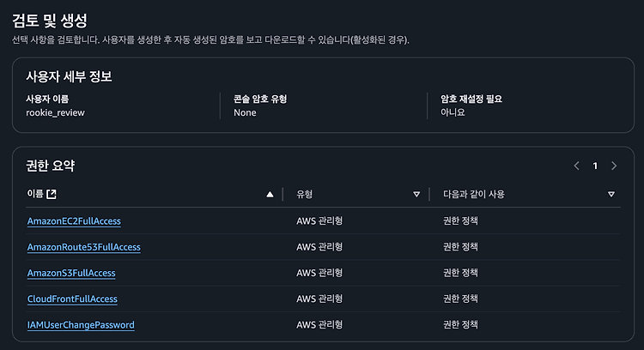Open the AmazonRoute53FullAccess policy link
Screen dimensions: 644x350
click(84, 247)
